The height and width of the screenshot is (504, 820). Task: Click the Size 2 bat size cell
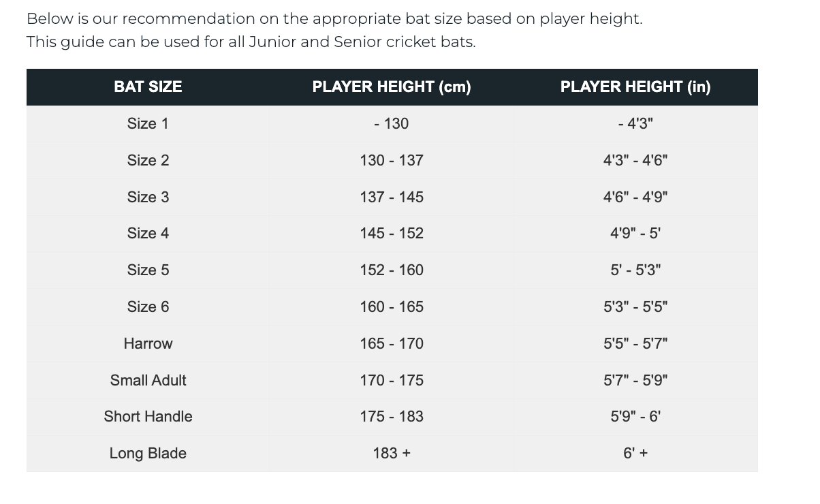[x=148, y=161]
